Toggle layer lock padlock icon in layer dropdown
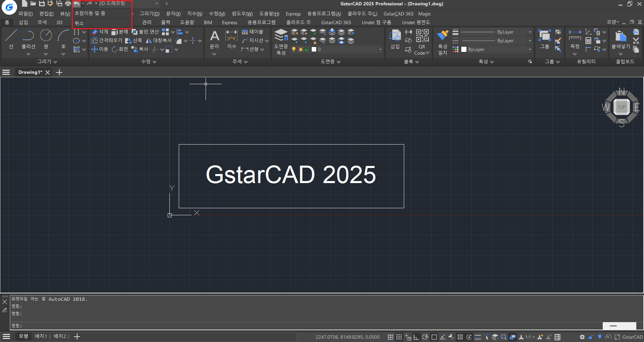 pos(307,49)
